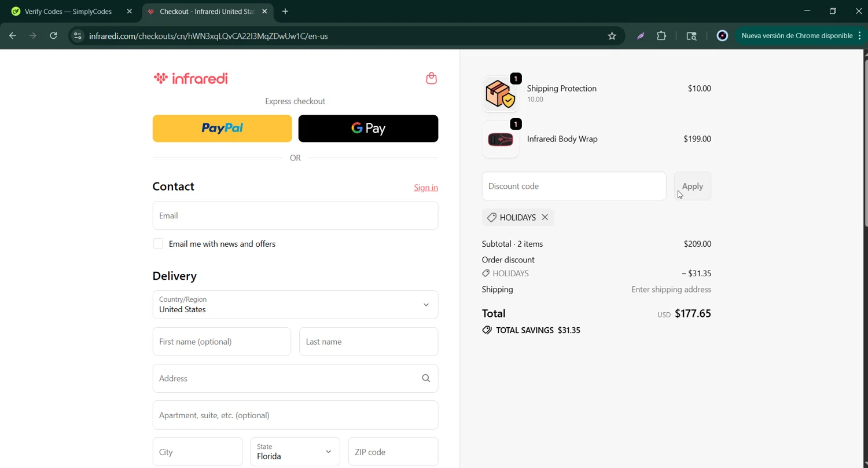Click the Total amount $177.65
Viewport: 868px width, 468px height.
click(693, 313)
